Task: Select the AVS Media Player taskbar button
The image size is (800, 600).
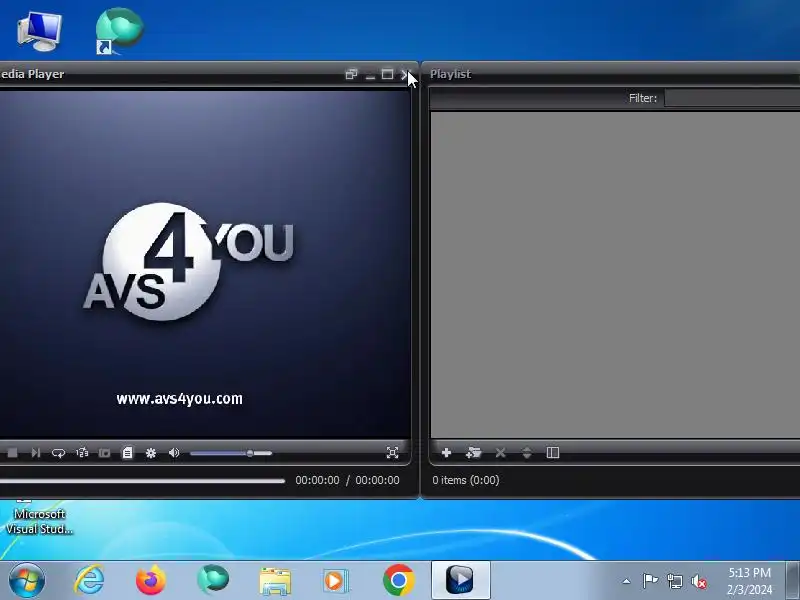Action: pyautogui.click(x=461, y=580)
